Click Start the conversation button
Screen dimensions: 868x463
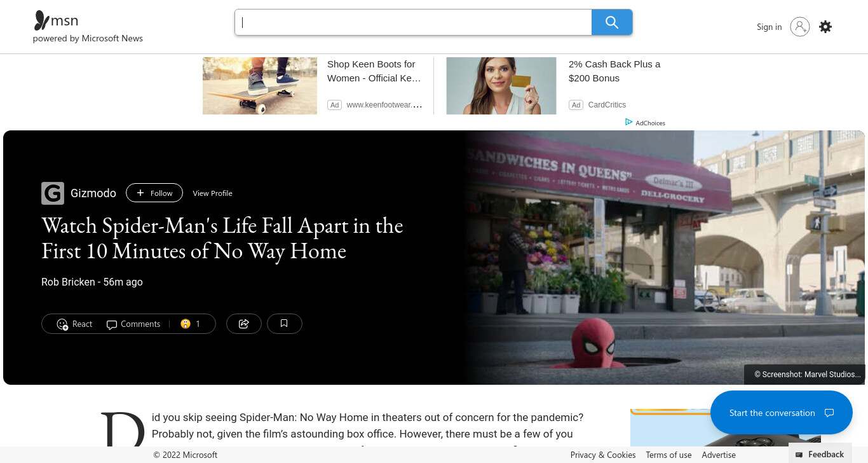pos(782,413)
